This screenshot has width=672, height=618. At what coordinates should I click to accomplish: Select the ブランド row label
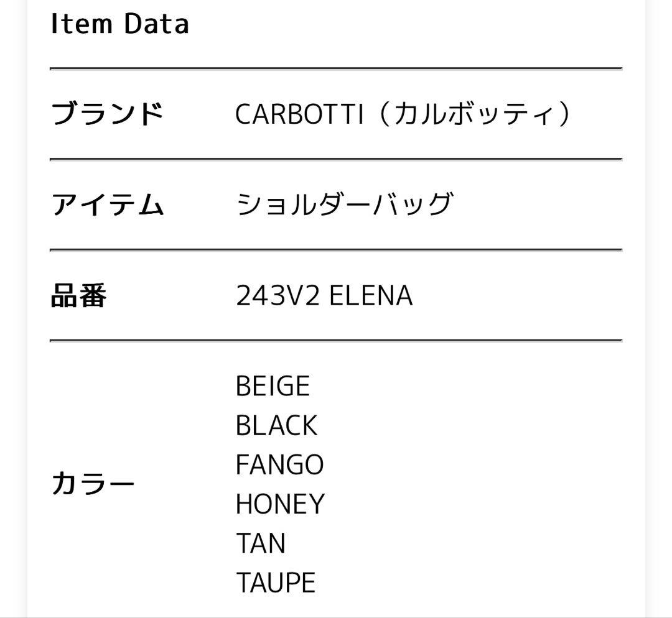[108, 114]
